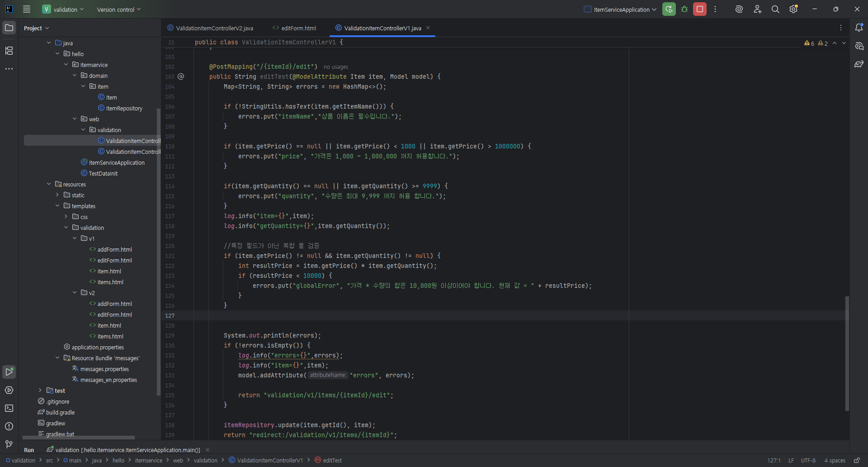Open TestDataInit class in tree
This screenshot has width=868, height=467.
click(x=99, y=173)
